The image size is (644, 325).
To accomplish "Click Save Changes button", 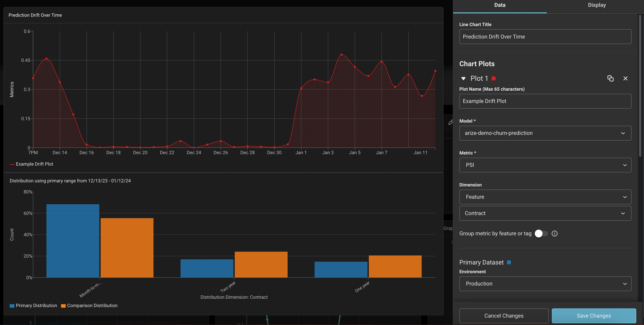I will 594,316.
